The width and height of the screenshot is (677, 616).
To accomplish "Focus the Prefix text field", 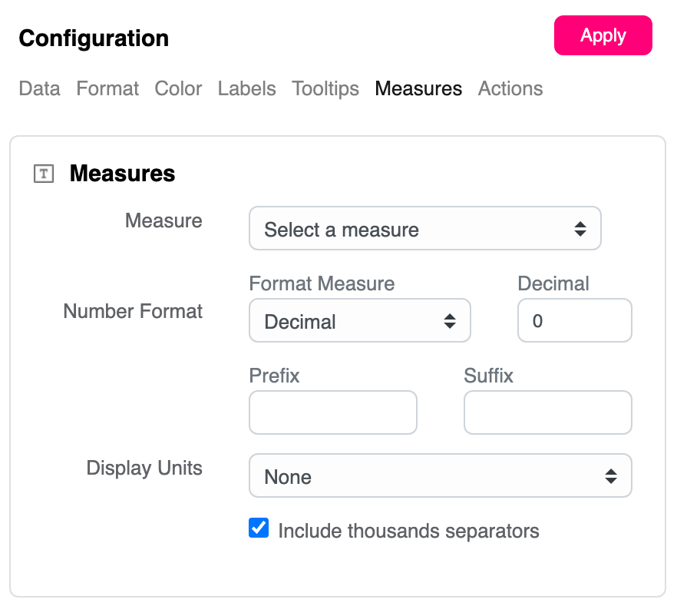I will click(x=332, y=413).
